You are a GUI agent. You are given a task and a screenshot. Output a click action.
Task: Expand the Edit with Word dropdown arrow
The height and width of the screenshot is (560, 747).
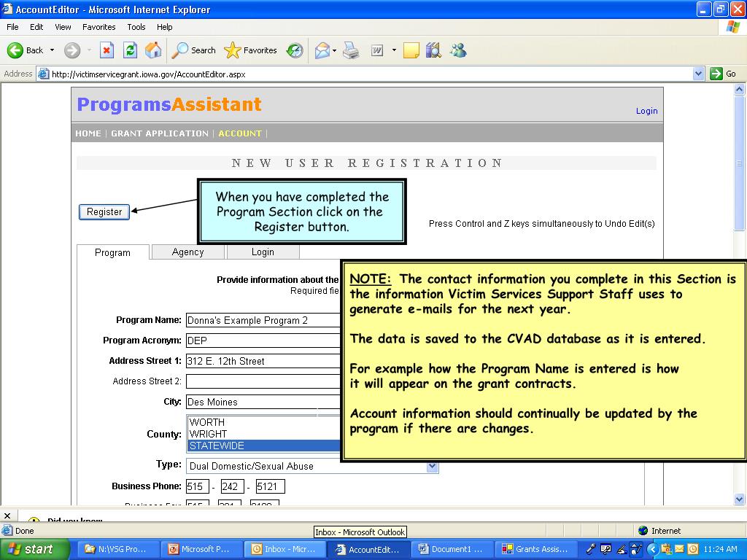[394, 50]
